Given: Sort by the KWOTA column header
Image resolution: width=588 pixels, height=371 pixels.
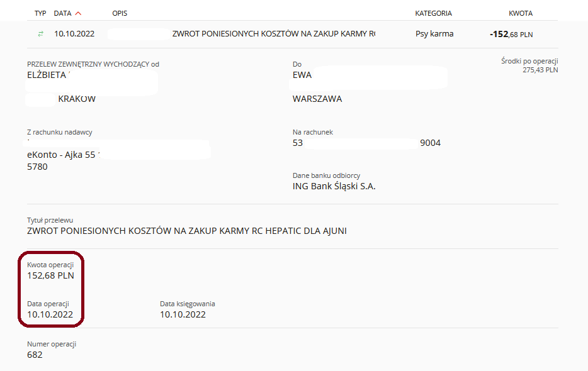Looking at the screenshot, I should (x=521, y=13).
